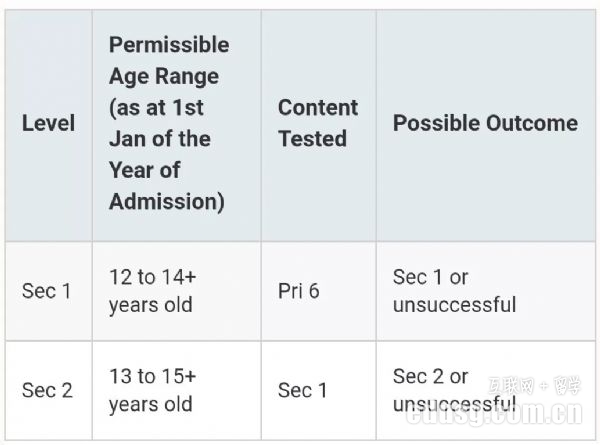Click the "Pri 6" content cell
This screenshot has height=445, width=600.
298,291
